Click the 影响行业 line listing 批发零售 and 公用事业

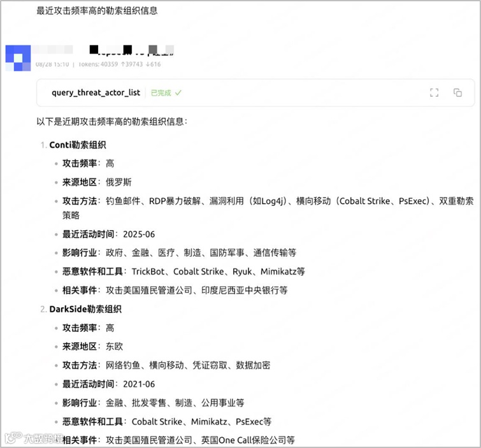click(x=154, y=403)
